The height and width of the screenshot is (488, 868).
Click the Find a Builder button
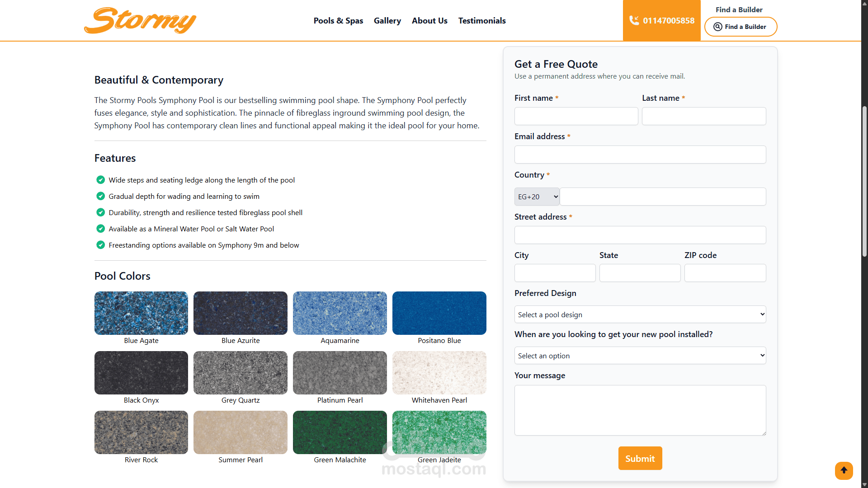coord(741,27)
